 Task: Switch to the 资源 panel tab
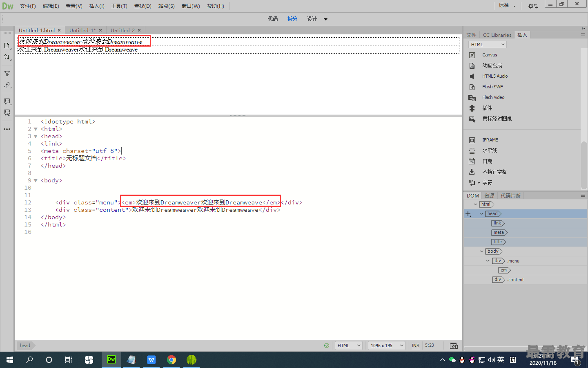click(489, 196)
